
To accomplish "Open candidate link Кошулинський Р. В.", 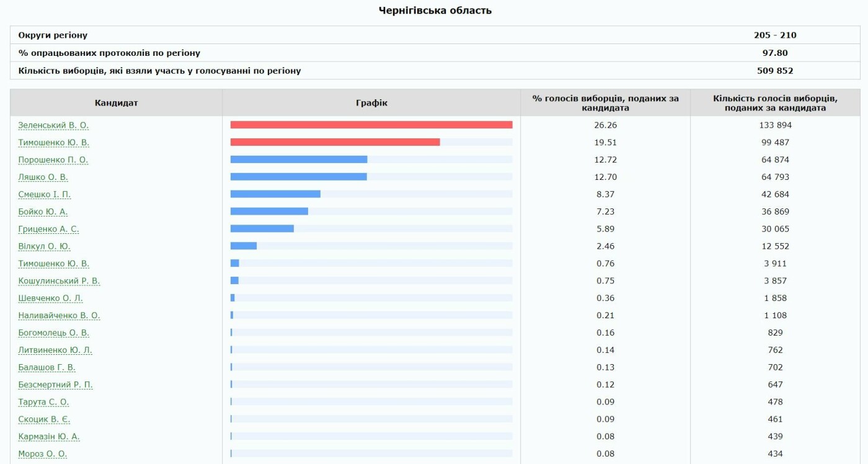I will [x=59, y=281].
